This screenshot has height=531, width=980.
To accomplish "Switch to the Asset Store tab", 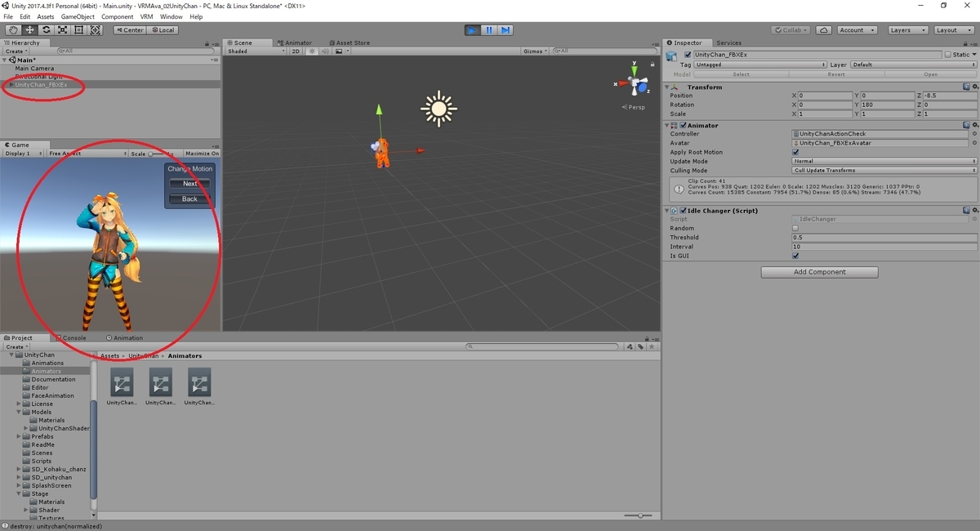I will tap(350, 42).
